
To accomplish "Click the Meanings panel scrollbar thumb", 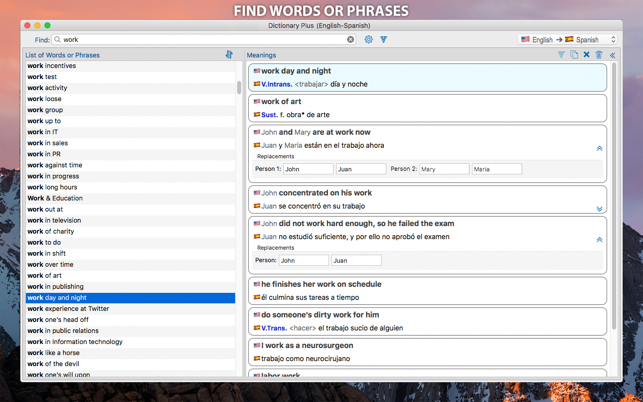I will coord(613,196).
